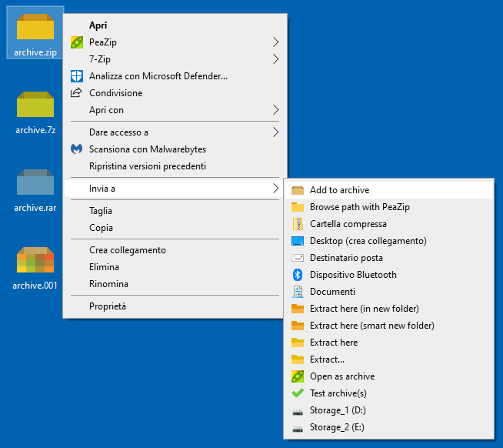Select the archive.7z desktop file icon
Viewport: 503px width, 448px height.
pos(35,105)
